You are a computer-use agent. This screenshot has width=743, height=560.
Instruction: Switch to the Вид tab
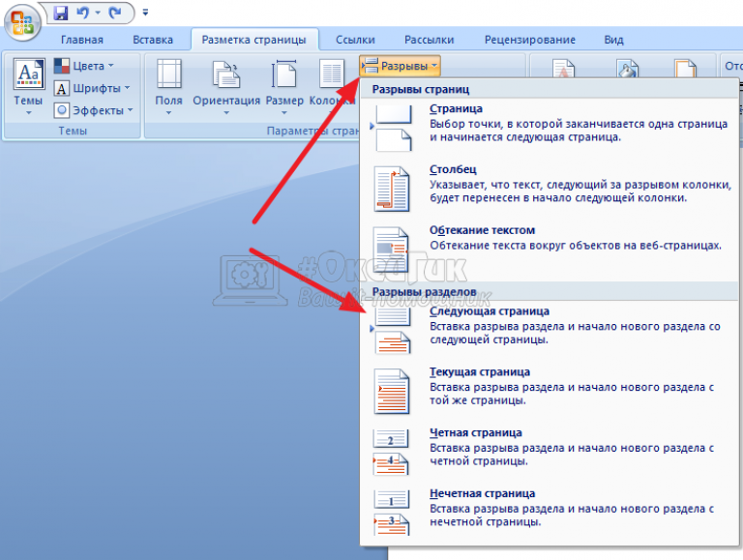point(613,40)
